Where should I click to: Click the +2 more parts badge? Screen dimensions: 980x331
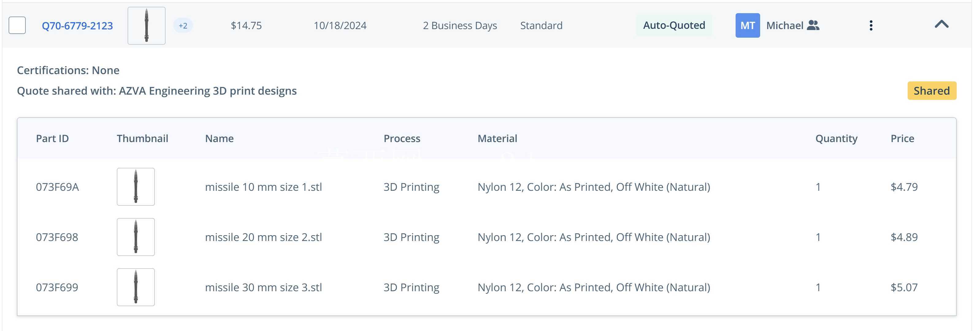click(183, 25)
